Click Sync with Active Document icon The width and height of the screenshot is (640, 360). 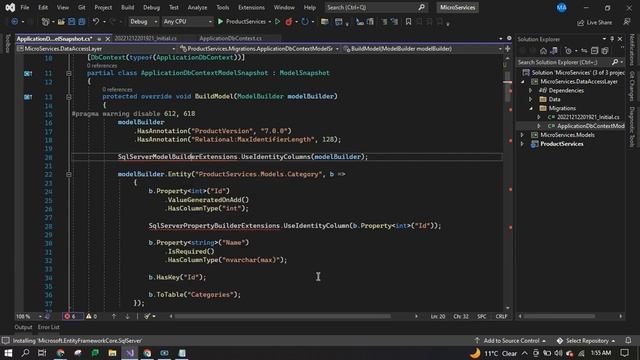pyautogui.click(x=584, y=51)
